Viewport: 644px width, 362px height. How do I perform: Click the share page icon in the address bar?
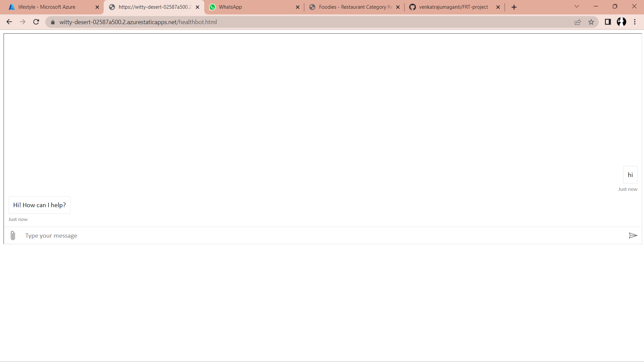[578, 22]
